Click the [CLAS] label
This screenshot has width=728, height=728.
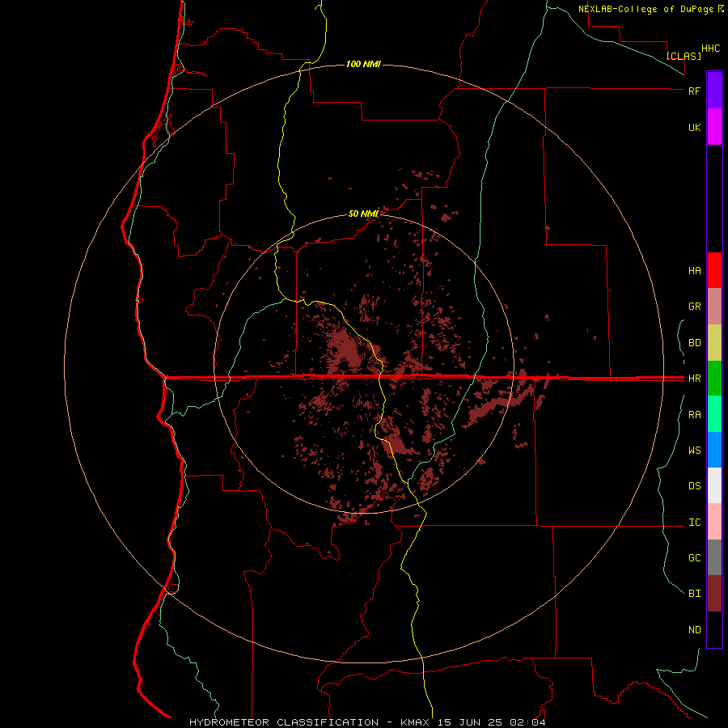(x=684, y=56)
